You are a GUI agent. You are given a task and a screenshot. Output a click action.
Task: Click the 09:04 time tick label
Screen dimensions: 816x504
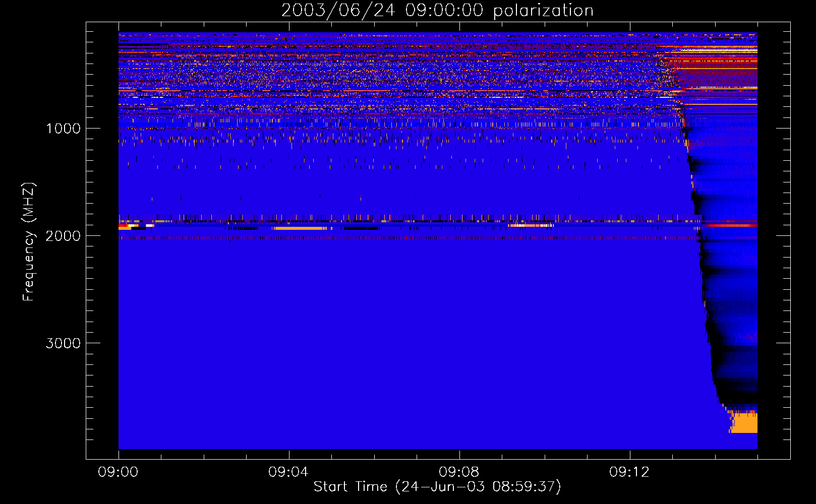(288, 472)
